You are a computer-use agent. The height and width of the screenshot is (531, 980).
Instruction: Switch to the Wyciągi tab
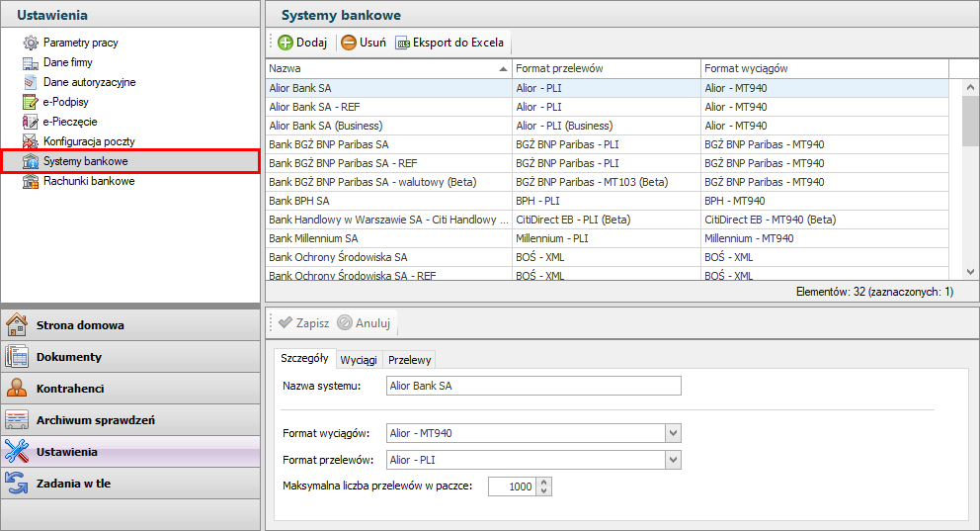[358, 360]
